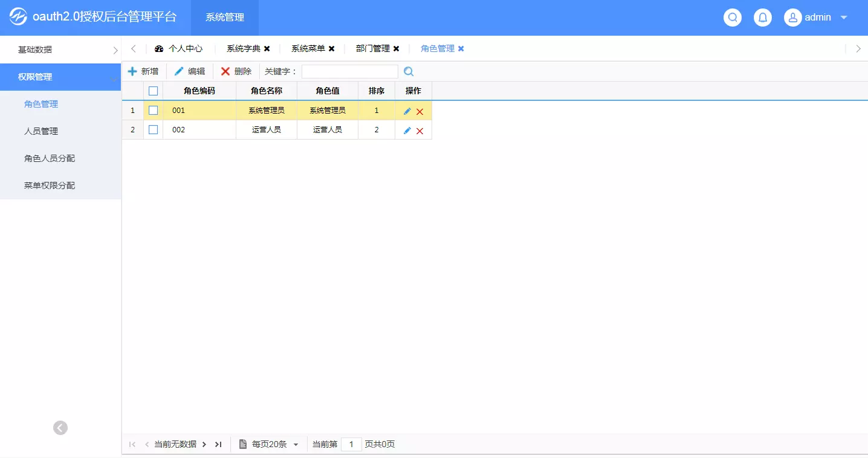Click the 新增 plus icon

(132, 71)
